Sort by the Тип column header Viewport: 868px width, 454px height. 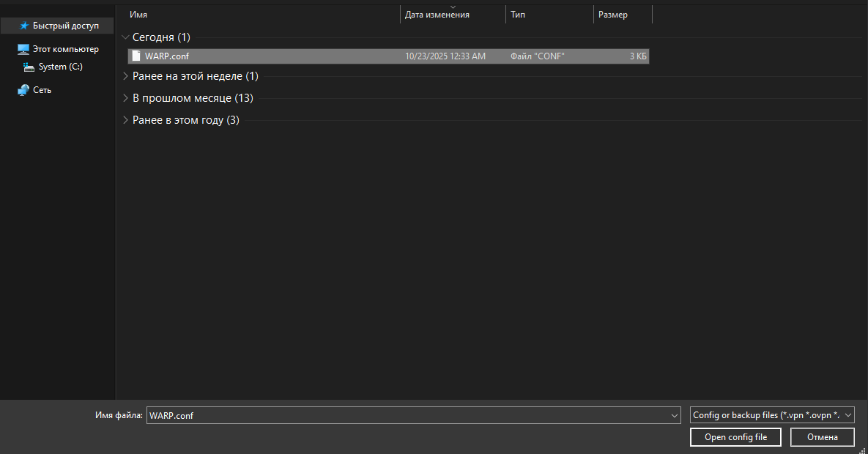click(x=518, y=15)
